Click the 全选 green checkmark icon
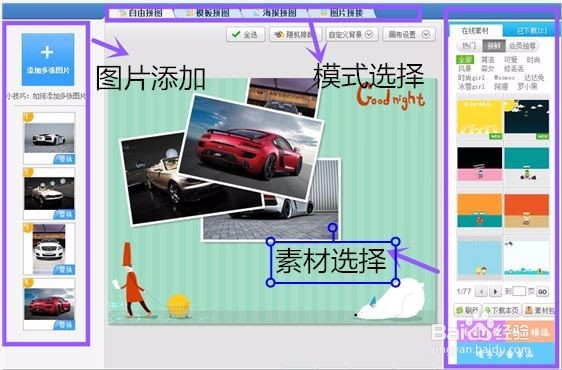The image size is (562, 370). [x=236, y=34]
